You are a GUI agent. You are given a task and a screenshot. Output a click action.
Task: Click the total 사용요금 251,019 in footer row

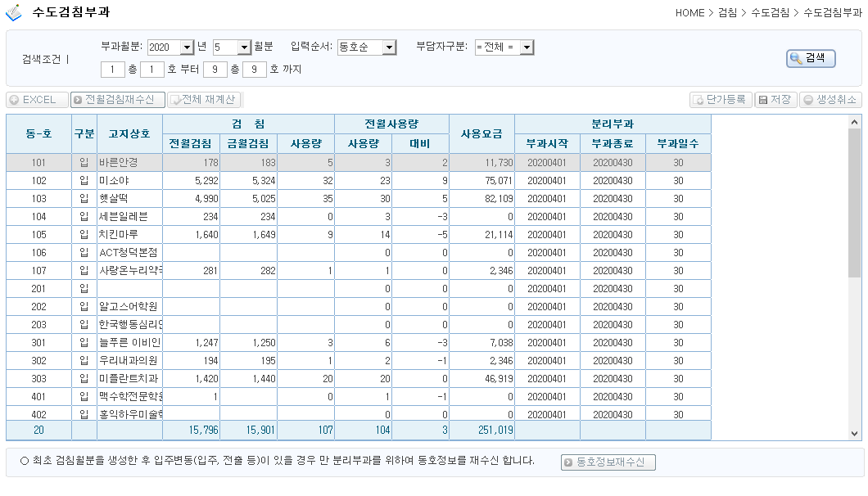[481, 431]
